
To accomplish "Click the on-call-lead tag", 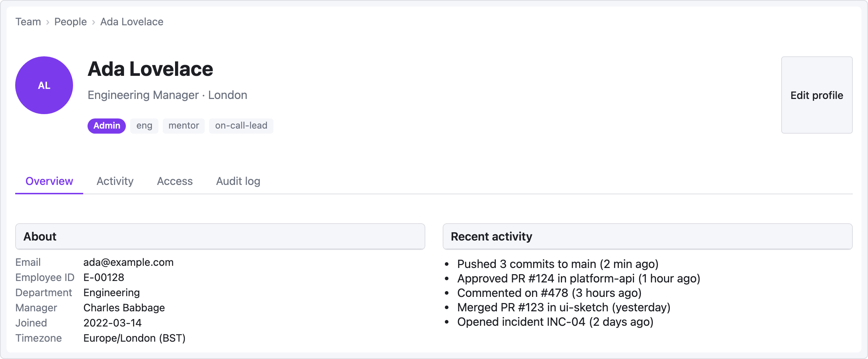I will pyautogui.click(x=241, y=126).
